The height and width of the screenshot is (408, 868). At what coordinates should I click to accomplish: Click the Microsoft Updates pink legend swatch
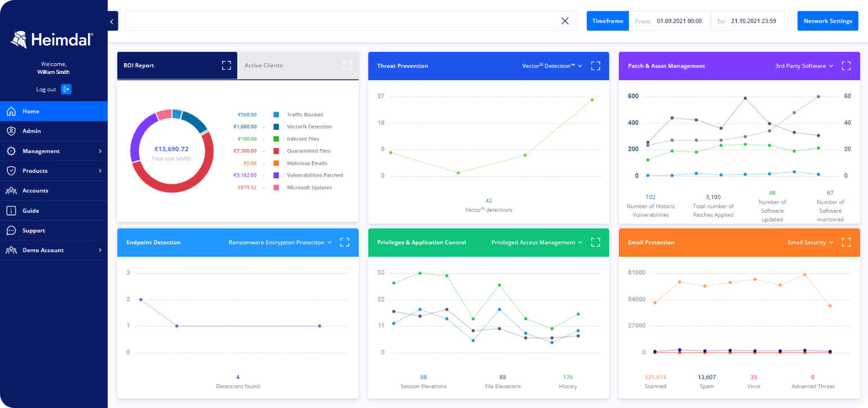tap(276, 187)
